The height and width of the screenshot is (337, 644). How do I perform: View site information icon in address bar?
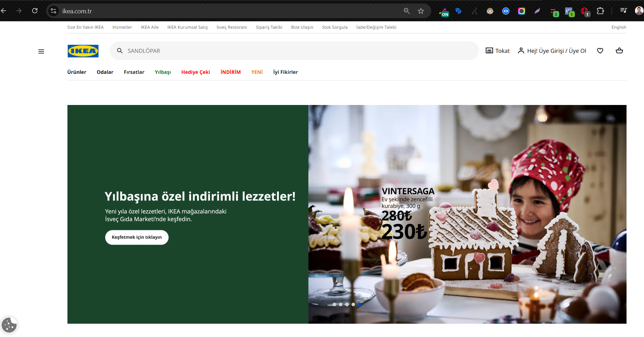[53, 11]
